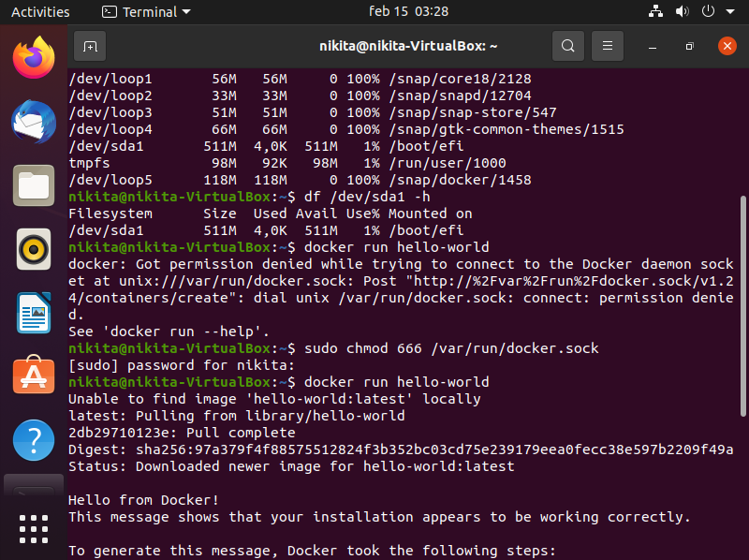Show Applications grid in the dock
The image size is (749, 560).
click(x=34, y=529)
